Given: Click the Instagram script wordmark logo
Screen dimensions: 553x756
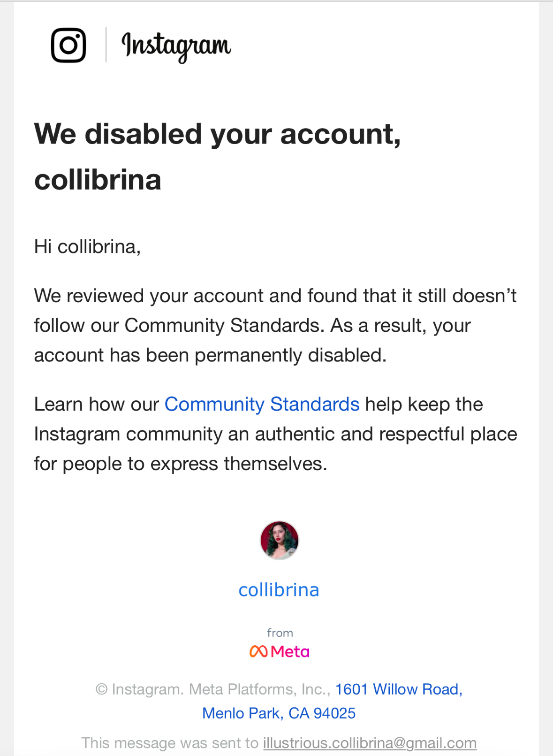Looking at the screenshot, I should (176, 46).
